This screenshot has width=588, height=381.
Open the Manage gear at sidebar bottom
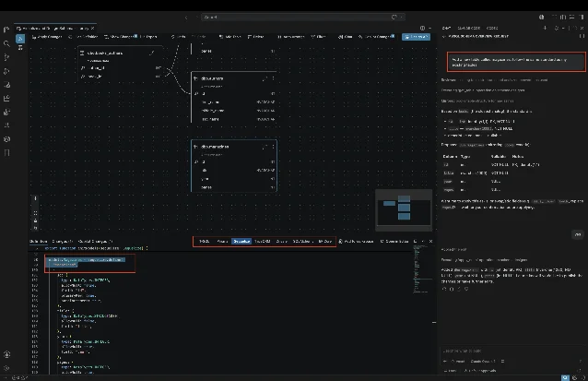pyautogui.click(x=6, y=368)
